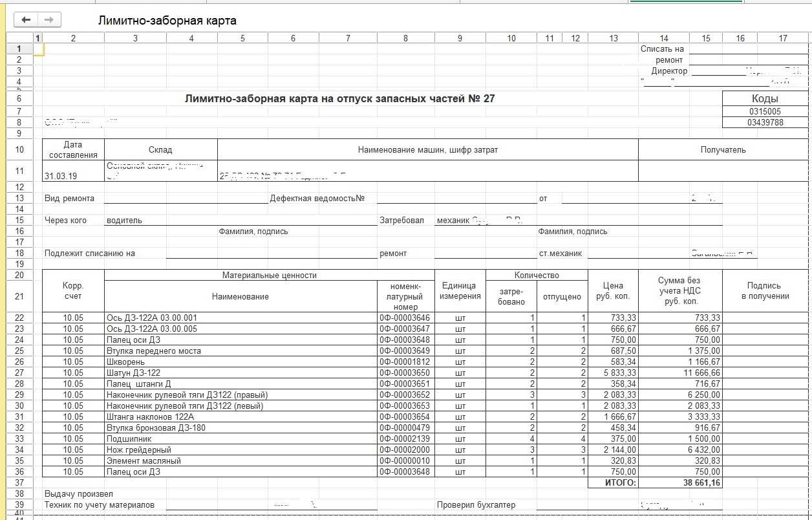Click the 'Подшипник' item cell
The width and height of the screenshot is (812, 520).
240,439
